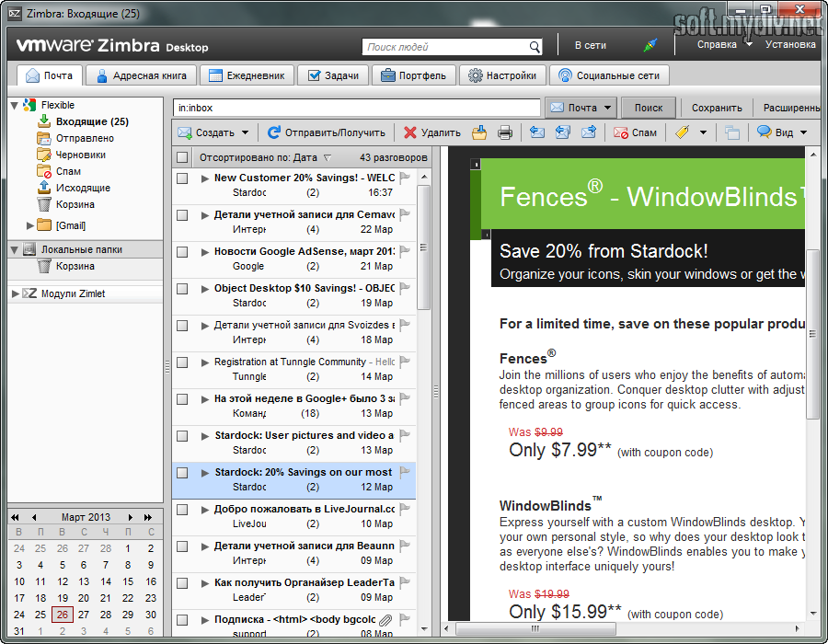
Task: Toggle the select-all checkbox in list header
Action: click(182, 157)
